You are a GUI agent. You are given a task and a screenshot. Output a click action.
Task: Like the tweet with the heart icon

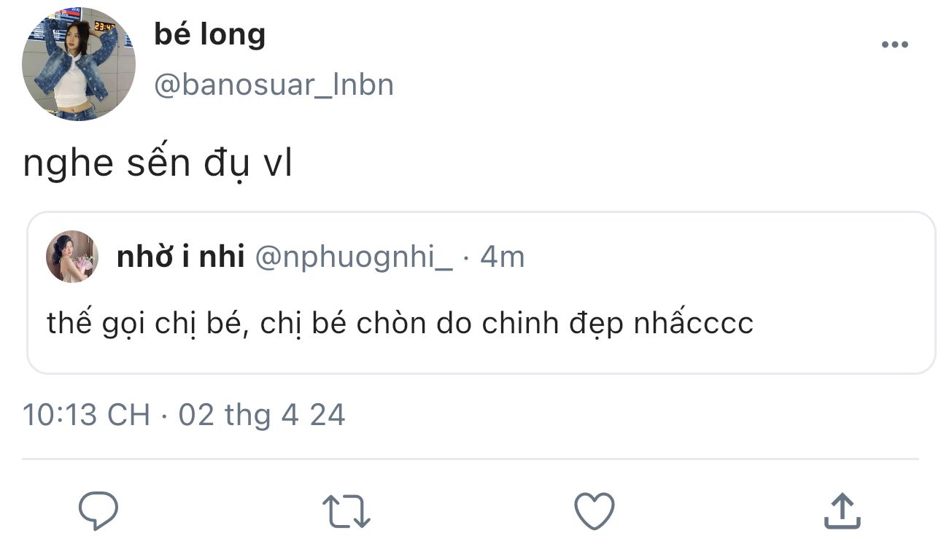595,510
